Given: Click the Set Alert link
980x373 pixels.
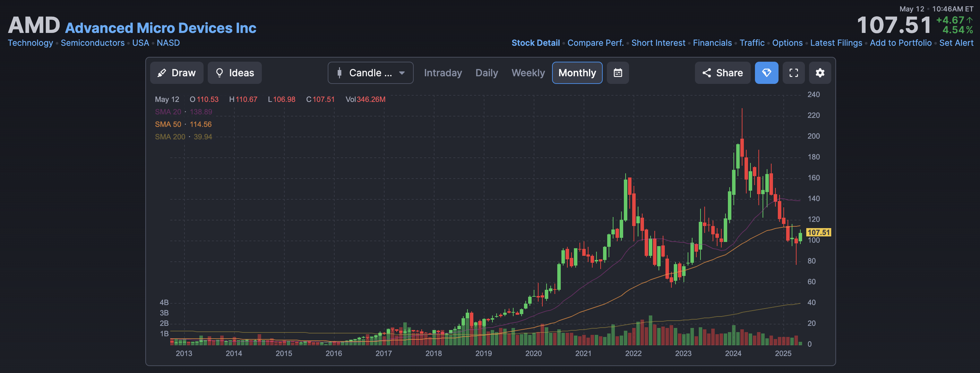Looking at the screenshot, I should 956,43.
